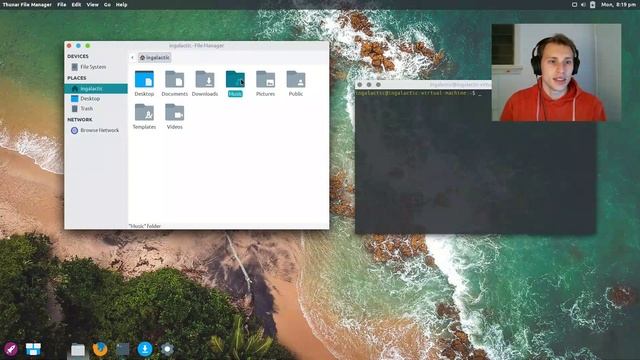The image size is (640, 360).
Task: Click the file manager window title bar
Action: coord(197,46)
